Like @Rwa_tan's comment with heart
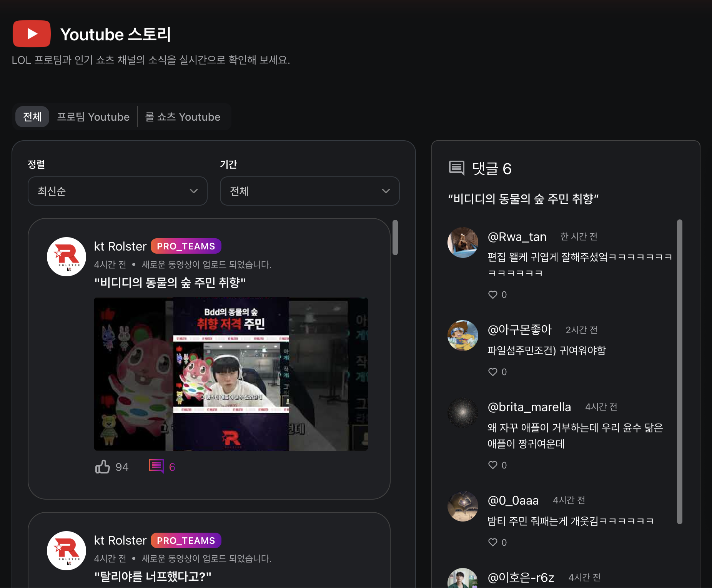The width and height of the screenshot is (712, 588). (x=493, y=295)
